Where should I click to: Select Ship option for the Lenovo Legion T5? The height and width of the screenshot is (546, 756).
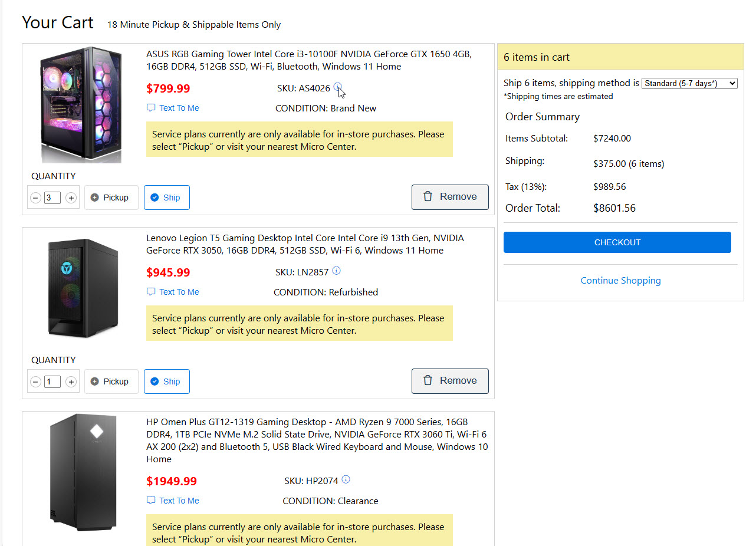(166, 381)
